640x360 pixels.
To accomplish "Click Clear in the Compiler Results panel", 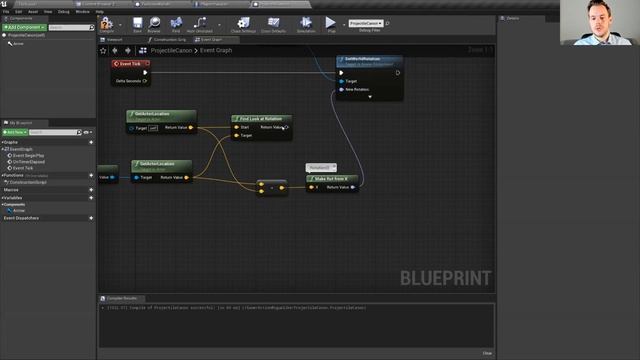I will click(487, 353).
